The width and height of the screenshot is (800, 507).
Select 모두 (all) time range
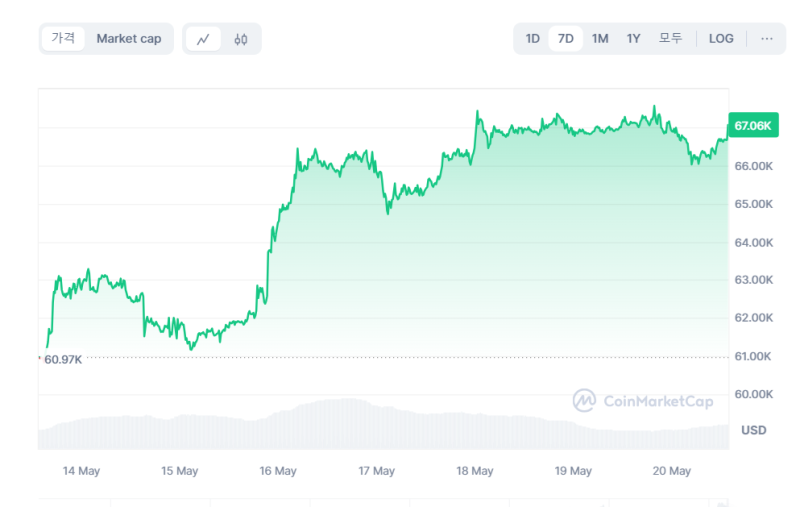click(x=670, y=38)
